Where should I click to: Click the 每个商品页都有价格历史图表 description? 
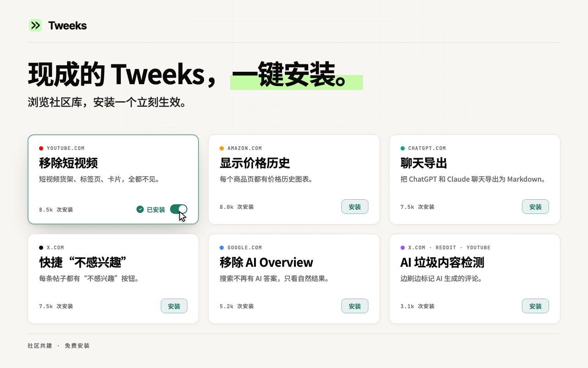click(x=266, y=179)
